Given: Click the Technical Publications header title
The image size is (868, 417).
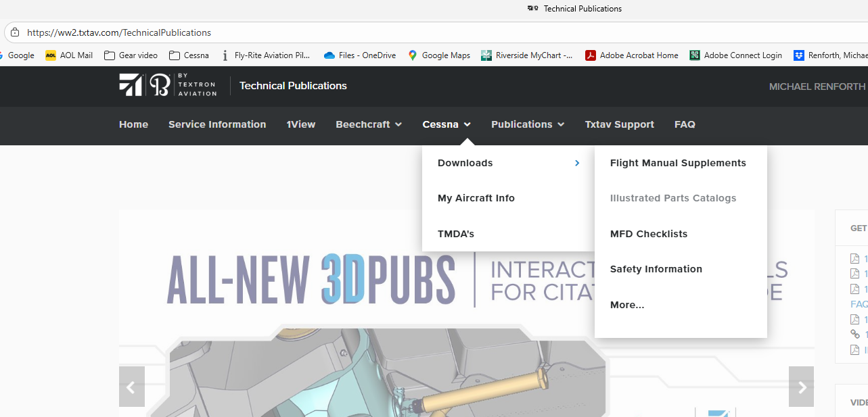Looking at the screenshot, I should click(293, 86).
